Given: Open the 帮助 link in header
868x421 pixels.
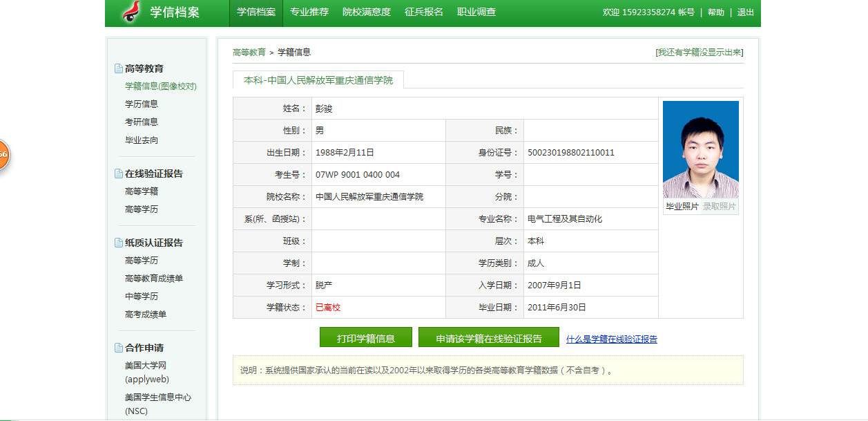Looking at the screenshot, I should (716, 12).
